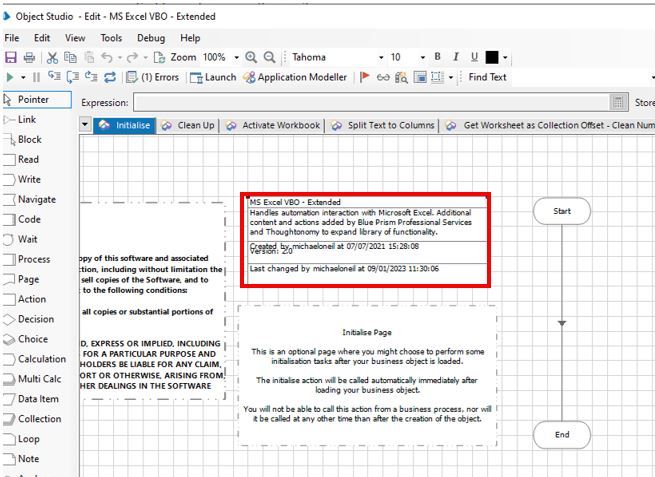This screenshot has width=655, height=477.
Task: Click the Reset (restart) icon
Action: click(x=110, y=77)
